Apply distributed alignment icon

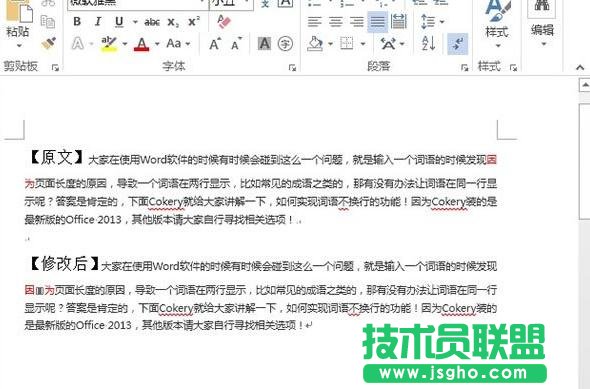(399, 22)
